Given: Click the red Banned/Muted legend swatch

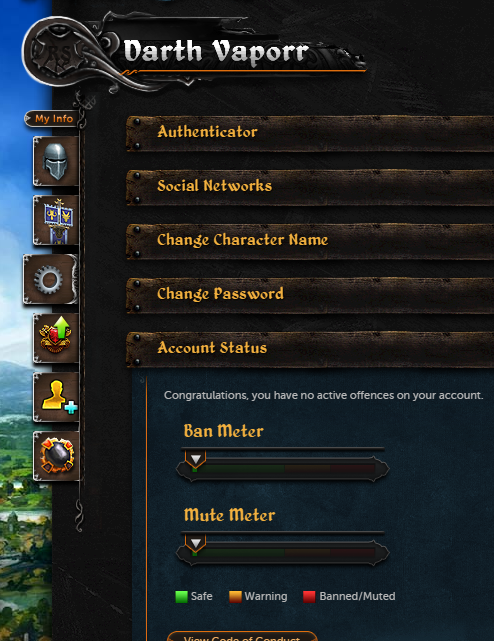Looking at the screenshot, I should (x=309, y=596).
